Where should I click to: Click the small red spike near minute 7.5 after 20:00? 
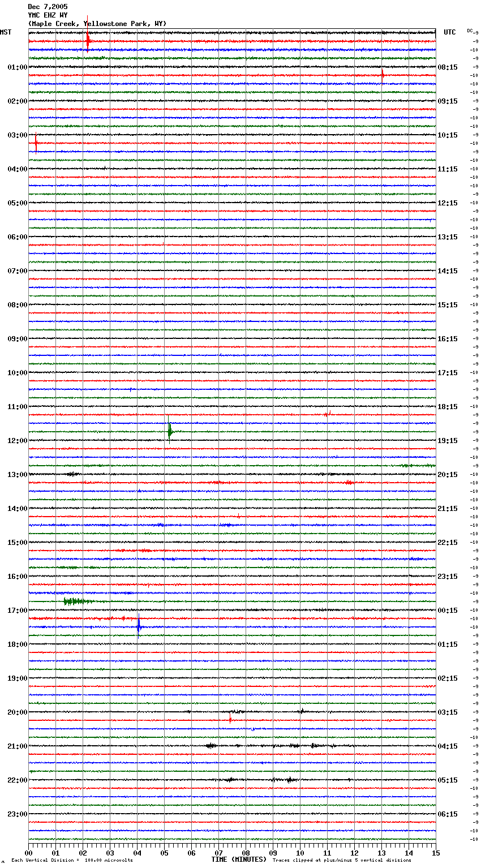(230, 719)
